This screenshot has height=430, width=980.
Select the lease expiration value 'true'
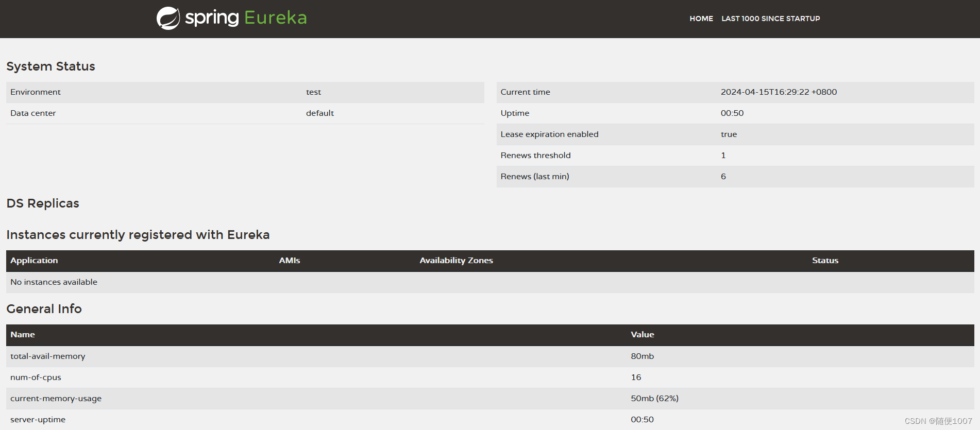(x=729, y=134)
